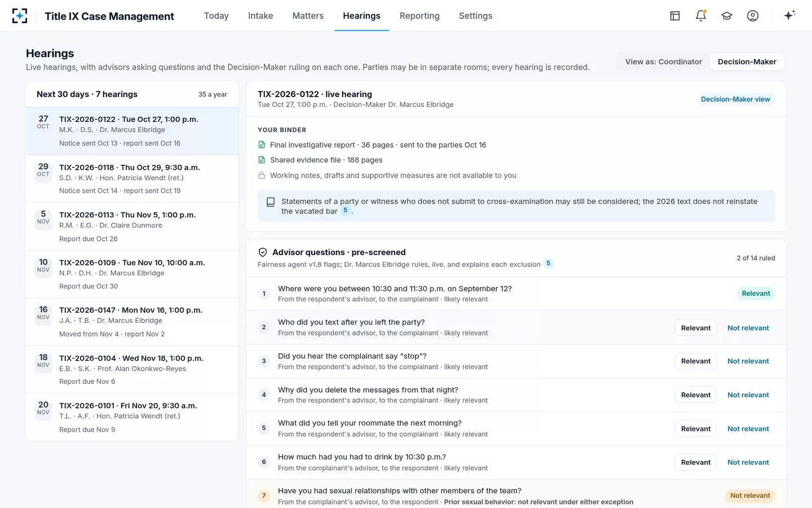Click the lock icon beside Working notes
The width and height of the screenshot is (812, 508).
pyautogui.click(x=262, y=176)
